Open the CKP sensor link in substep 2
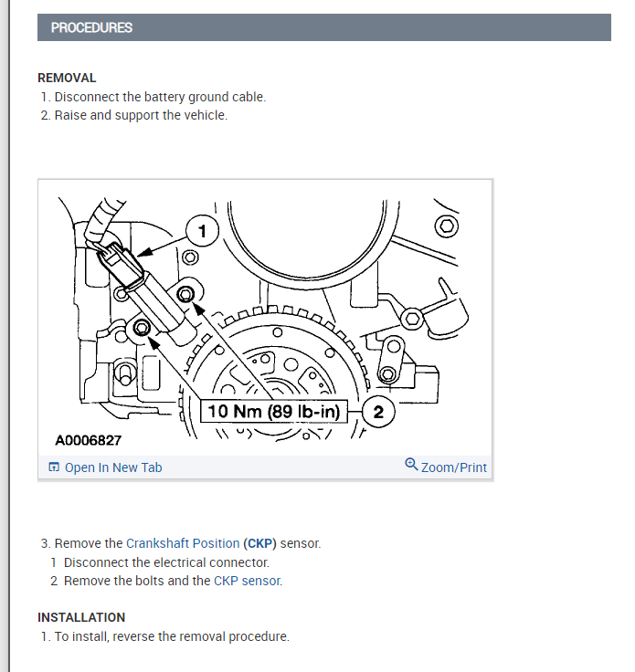 click(x=247, y=581)
